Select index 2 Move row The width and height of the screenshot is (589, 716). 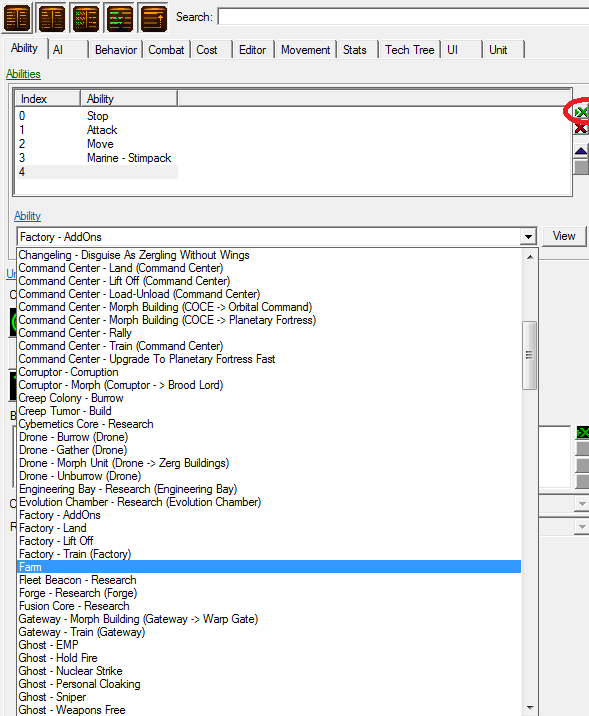[x=97, y=144]
